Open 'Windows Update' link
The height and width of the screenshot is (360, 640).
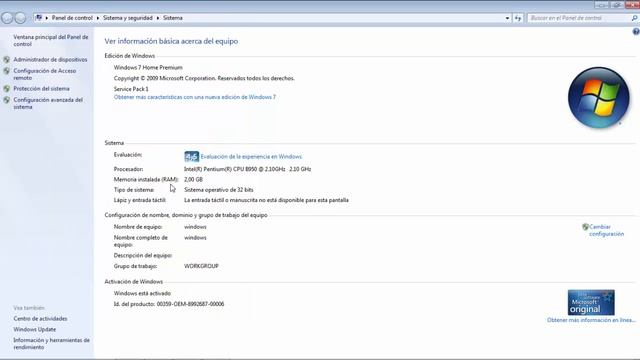[x=35, y=329]
